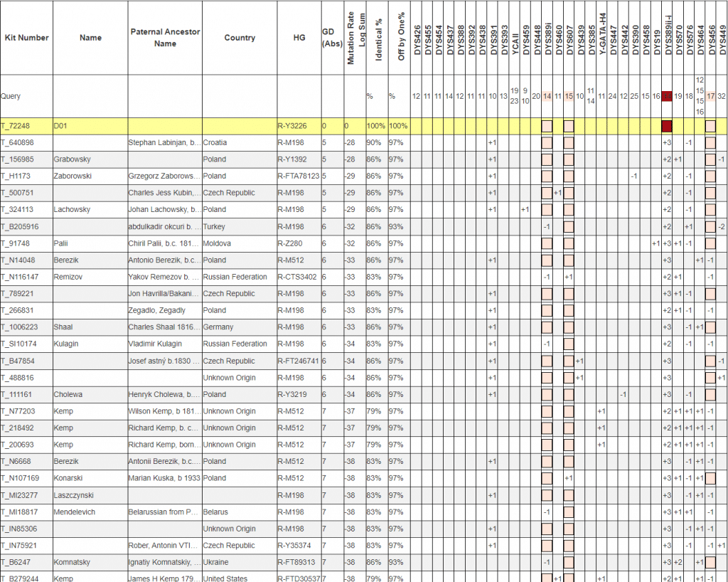Sort by the Country column header
Viewport: 728px width, 582px height.
239,38
